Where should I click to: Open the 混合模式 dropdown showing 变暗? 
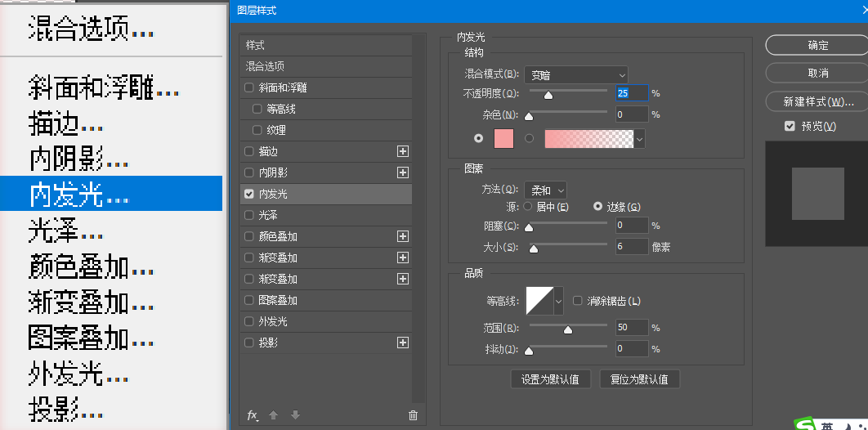(x=575, y=74)
